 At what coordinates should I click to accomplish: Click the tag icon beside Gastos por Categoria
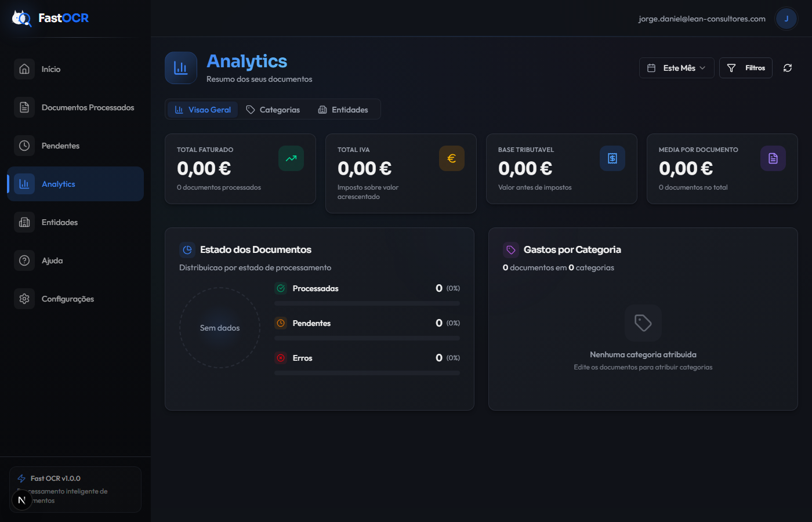tap(510, 249)
